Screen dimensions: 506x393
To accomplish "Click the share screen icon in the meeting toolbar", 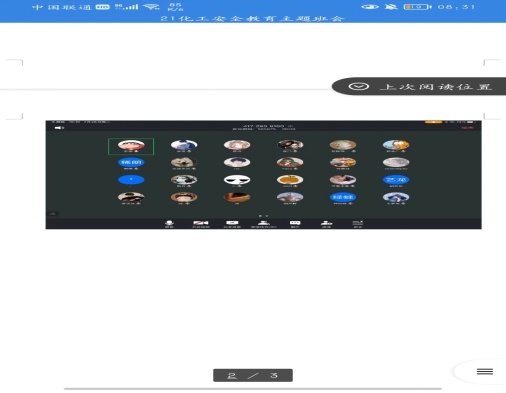I will click(232, 224).
